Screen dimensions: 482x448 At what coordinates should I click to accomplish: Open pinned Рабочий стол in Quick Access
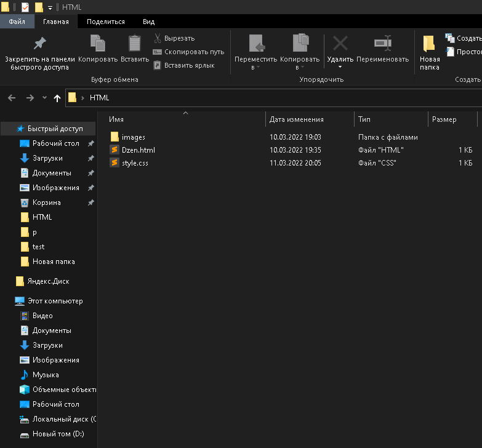point(55,143)
